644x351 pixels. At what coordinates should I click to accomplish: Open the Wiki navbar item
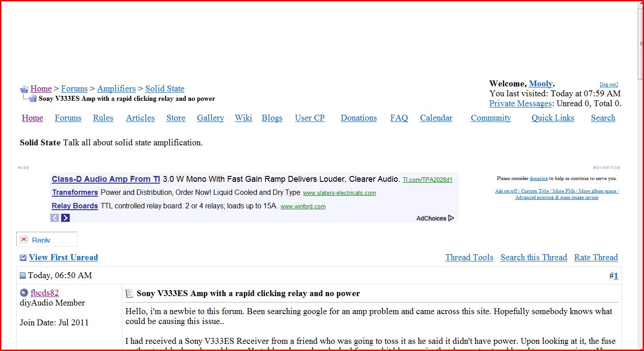click(243, 118)
